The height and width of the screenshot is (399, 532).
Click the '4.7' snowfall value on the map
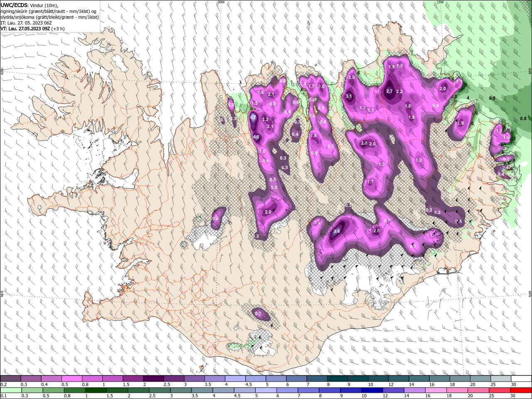click(252, 118)
